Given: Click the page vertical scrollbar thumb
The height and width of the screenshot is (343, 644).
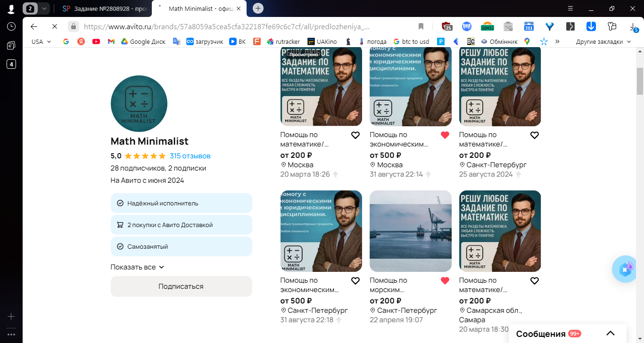Looking at the screenshot, I should (x=640, y=81).
